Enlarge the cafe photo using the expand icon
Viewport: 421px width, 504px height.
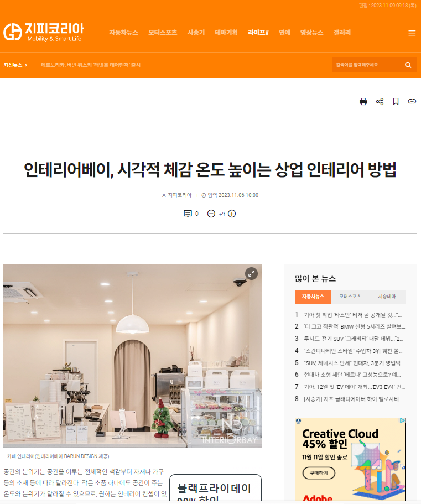(251, 273)
